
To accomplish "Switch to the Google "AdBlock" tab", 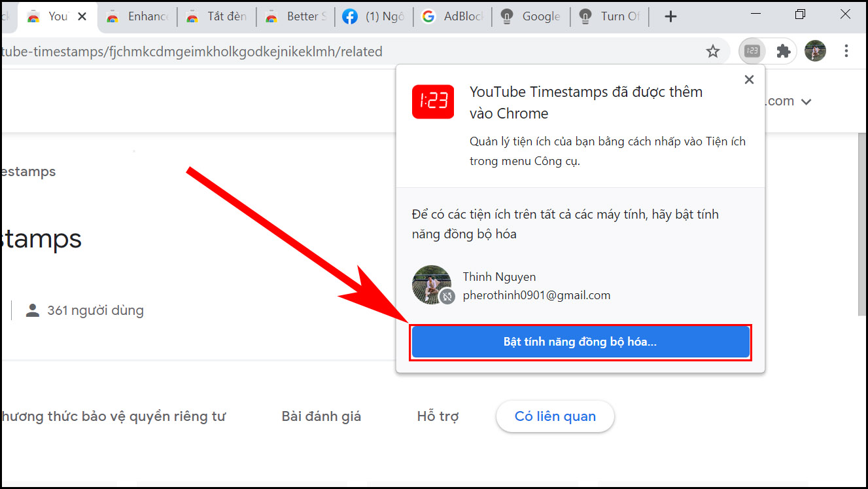I will [x=453, y=16].
